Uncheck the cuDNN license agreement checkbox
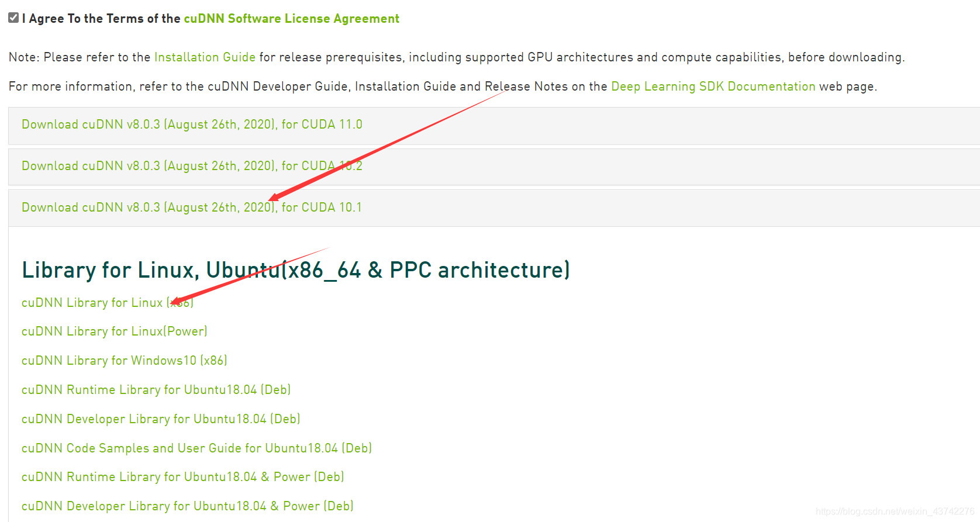This screenshot has height=522, width=980. click(x=13, y=18)
